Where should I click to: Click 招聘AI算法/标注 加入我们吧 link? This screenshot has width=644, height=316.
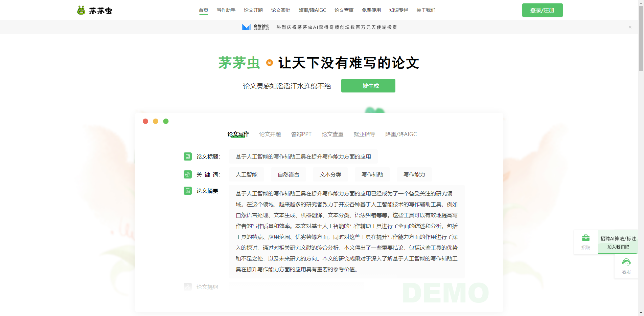coord(618,243)
